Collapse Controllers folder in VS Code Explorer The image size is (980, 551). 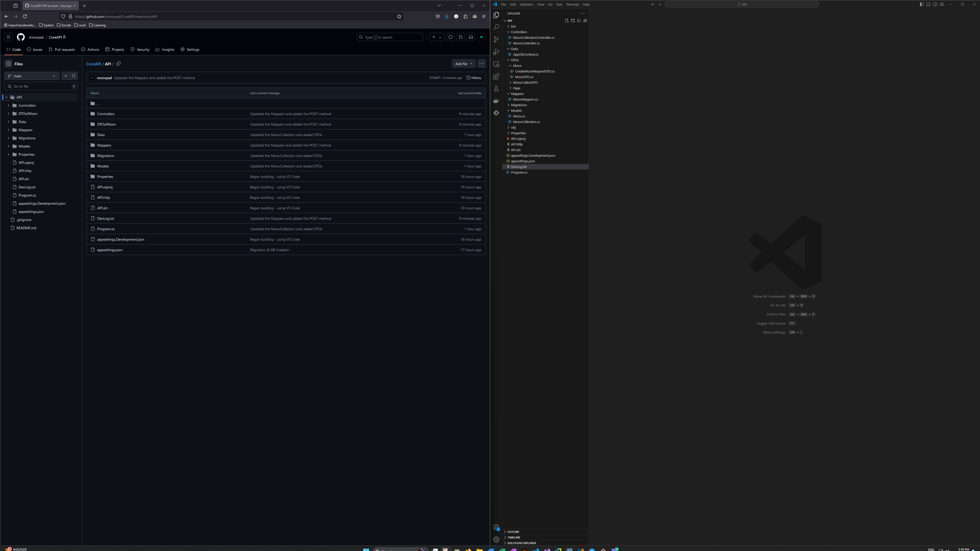point(509,32)
